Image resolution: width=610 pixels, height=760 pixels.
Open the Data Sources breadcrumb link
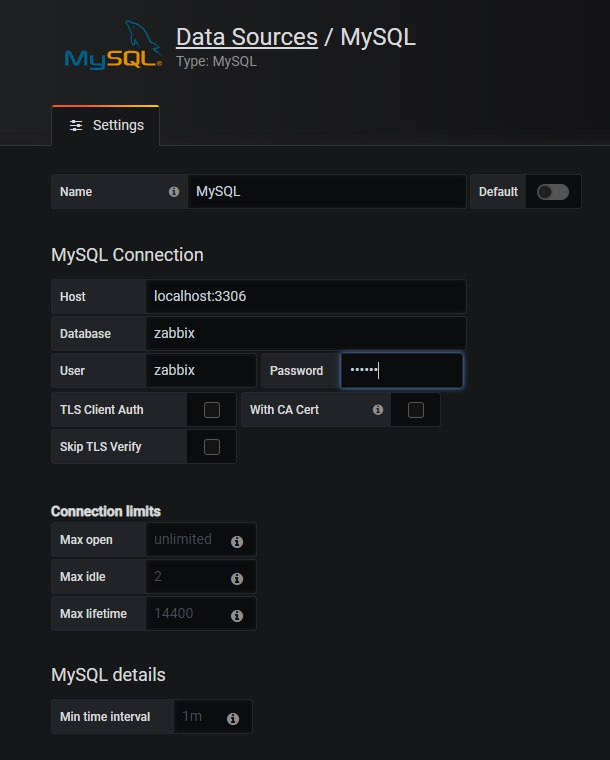coord(246,38)
